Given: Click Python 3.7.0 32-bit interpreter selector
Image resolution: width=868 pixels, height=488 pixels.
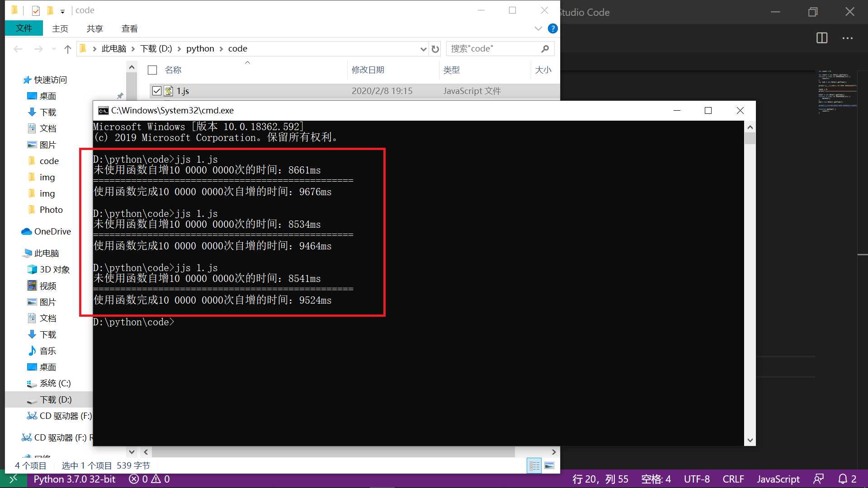Looking at the screenshot, I should tap(75, 479).
